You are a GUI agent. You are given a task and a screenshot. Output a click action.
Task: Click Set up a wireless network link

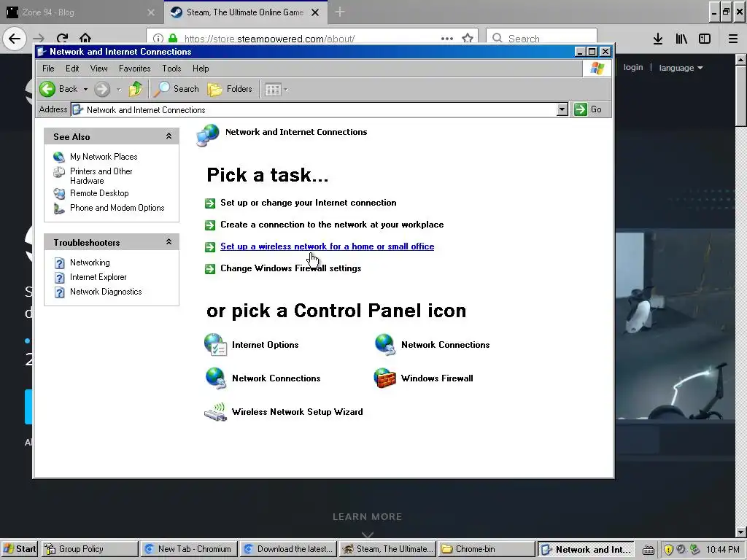tap(328, 246)
